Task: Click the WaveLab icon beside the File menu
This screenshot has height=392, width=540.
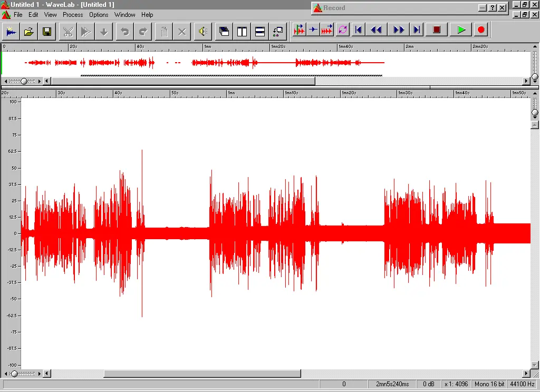Action: coord(6,15)
